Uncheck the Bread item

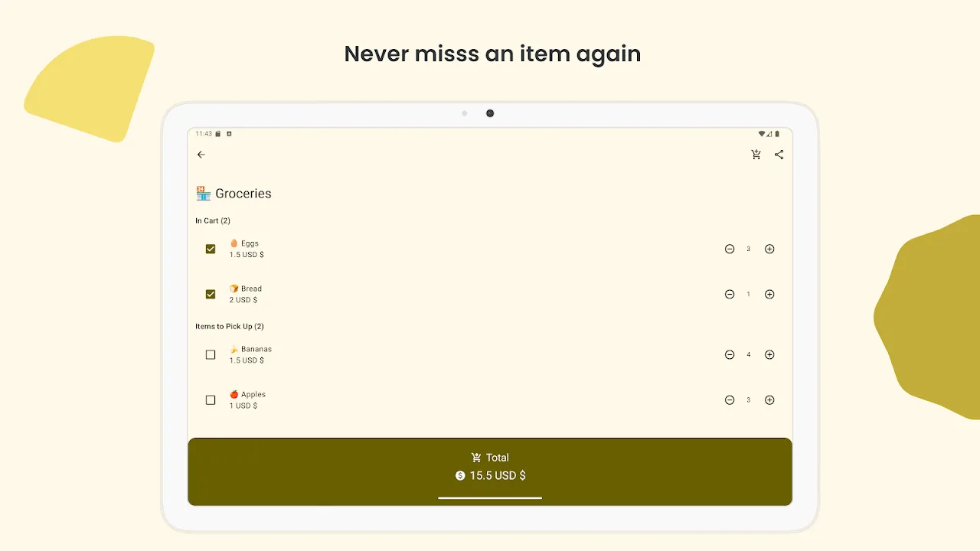click(x=211, y=295)
